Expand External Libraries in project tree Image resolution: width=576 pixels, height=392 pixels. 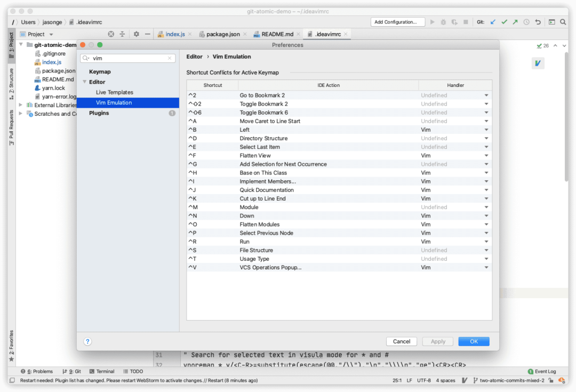coord(21,105)
